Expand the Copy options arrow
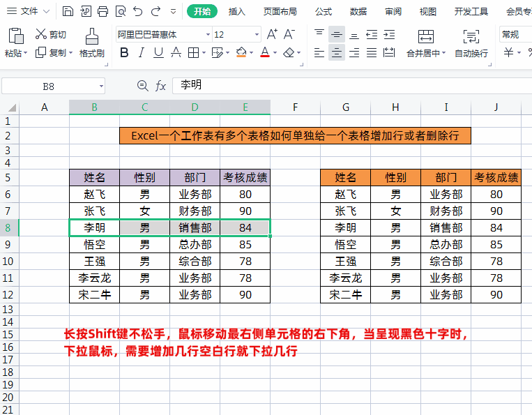This screenshot has width=532, height=415. (x=71, y=52)
